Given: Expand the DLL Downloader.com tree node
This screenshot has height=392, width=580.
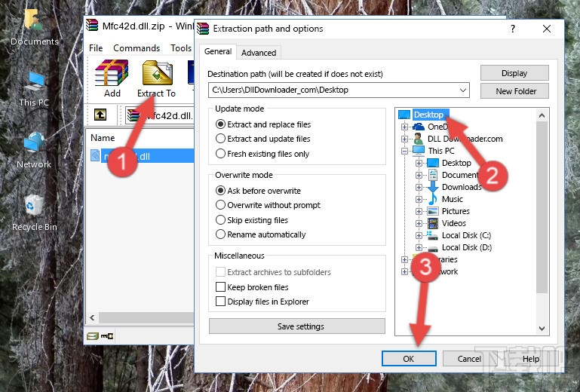Looking at the screenshot, I should [x=404, y=139].
